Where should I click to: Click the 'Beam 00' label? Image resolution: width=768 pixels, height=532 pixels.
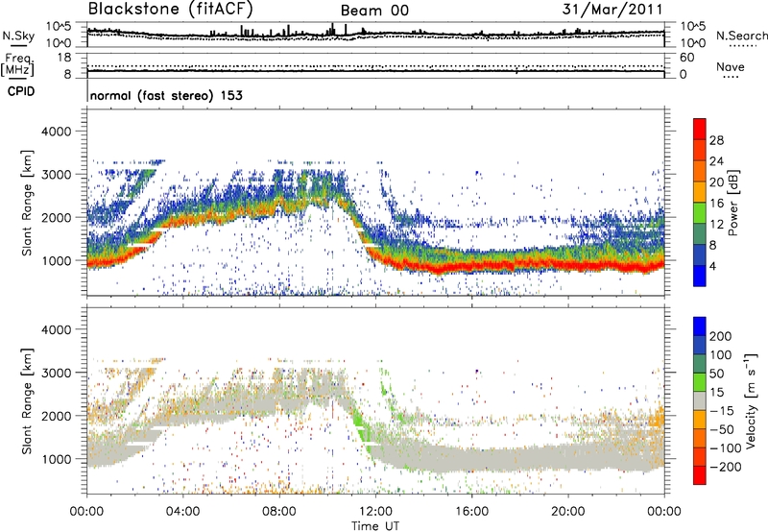click(x=374, y=11)
